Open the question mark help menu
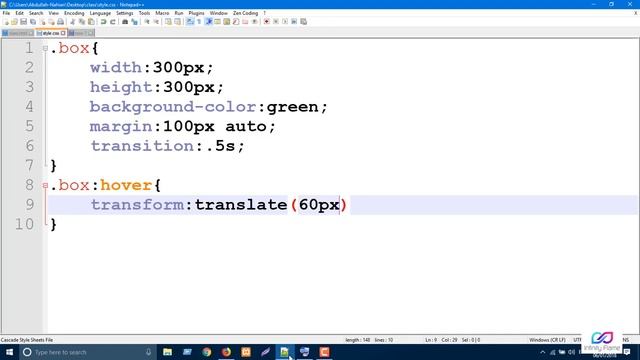 pyautogui.click(x=264, y=13)
